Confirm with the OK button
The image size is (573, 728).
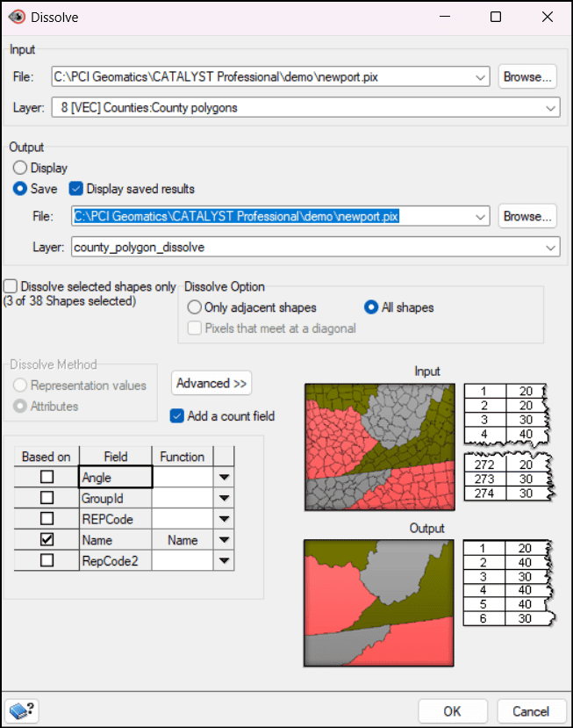pos(453,711)
